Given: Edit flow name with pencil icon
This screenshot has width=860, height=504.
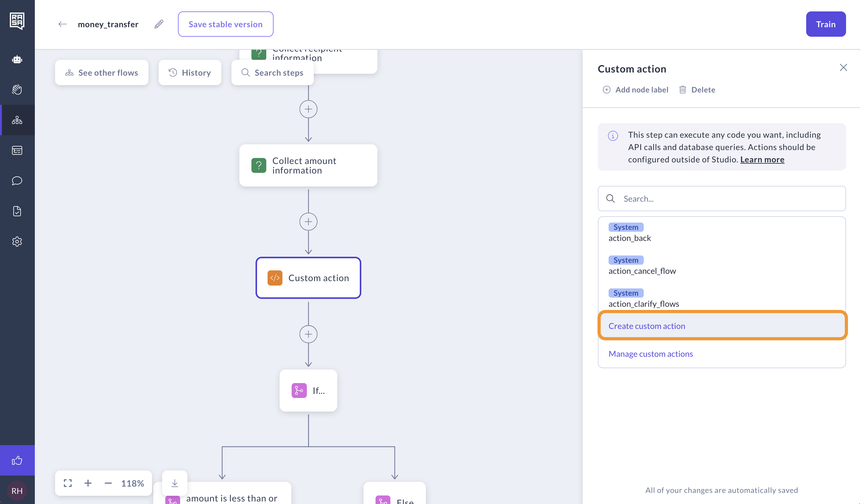Looking at the screenshot, I should point(159,24).
